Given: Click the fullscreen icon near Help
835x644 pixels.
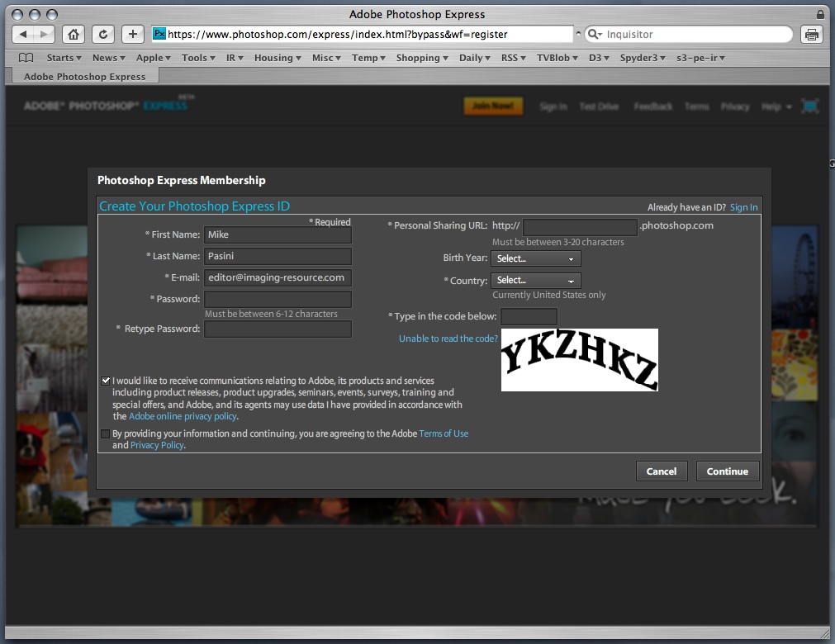Looking at the screenshot, I should [x=809, y=107].
